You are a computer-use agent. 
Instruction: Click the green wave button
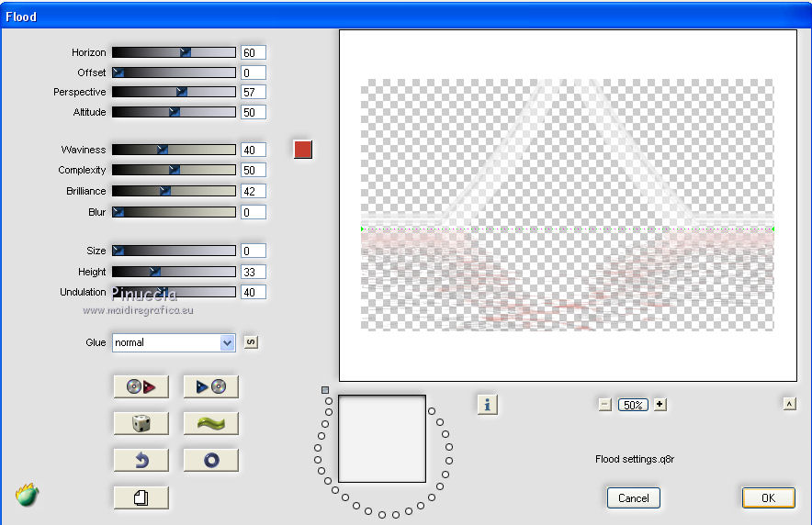(x=210, y=423)
